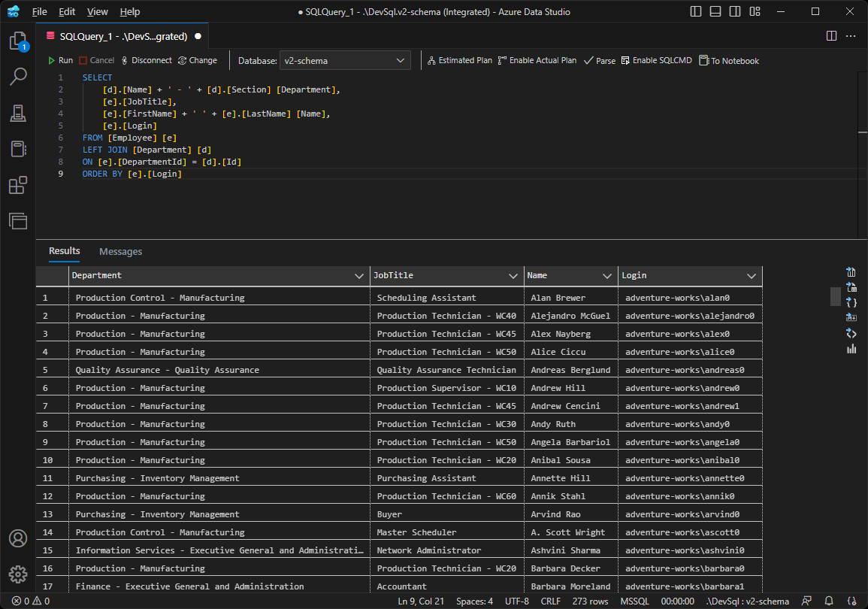Select the 'Alan Brewer' name cell
The width and height of the screenshot is (868, 609).
click(x=570, y=298)
